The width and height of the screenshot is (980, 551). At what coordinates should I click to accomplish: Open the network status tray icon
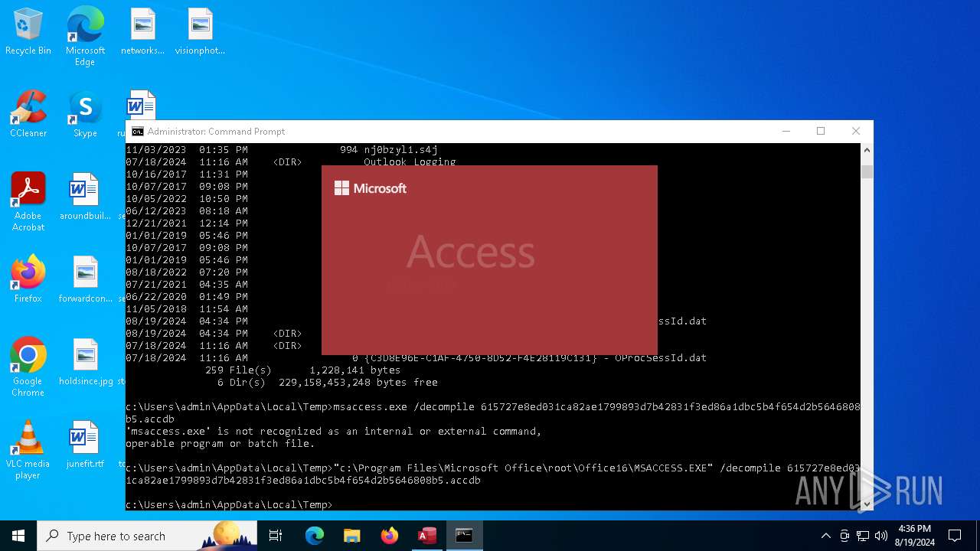tap(863, 536)
